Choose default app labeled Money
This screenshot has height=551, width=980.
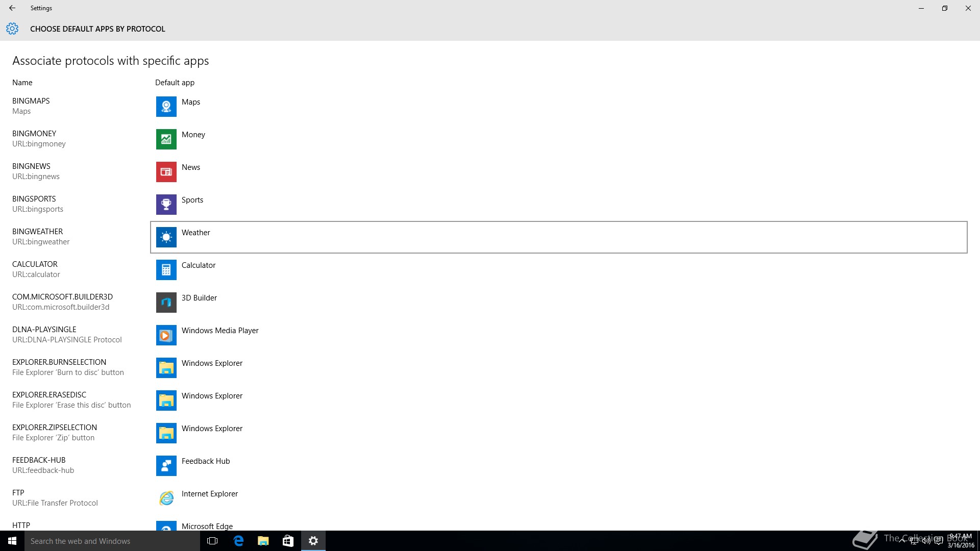pos(559,139)
